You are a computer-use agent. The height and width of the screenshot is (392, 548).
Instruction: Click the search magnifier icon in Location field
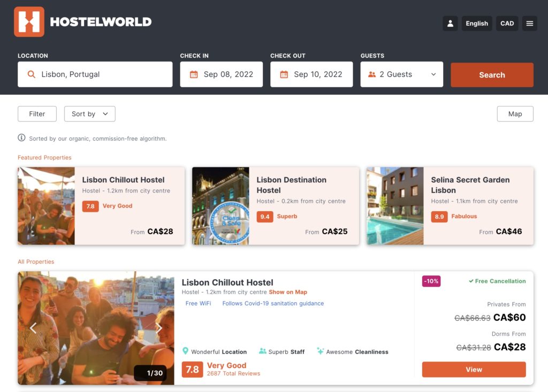tap(31, 74)
